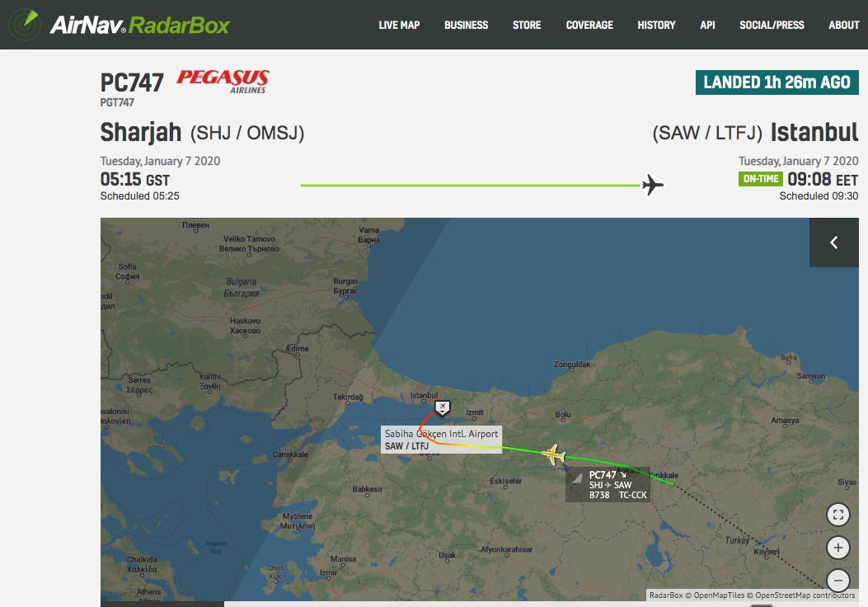Click the Pegasus Airlines logo
Image resolution: width=868 pixels, height=607 pixels.
click(223, 82)
